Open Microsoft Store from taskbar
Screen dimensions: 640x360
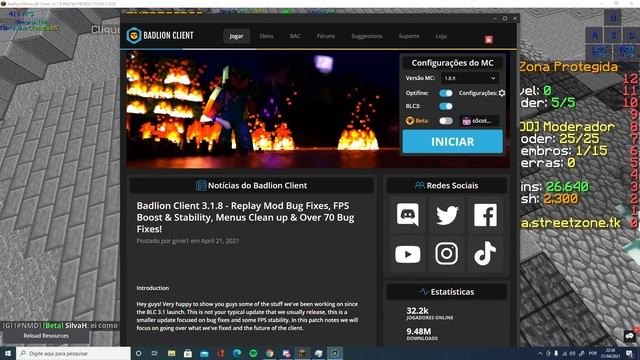[188, 353]
